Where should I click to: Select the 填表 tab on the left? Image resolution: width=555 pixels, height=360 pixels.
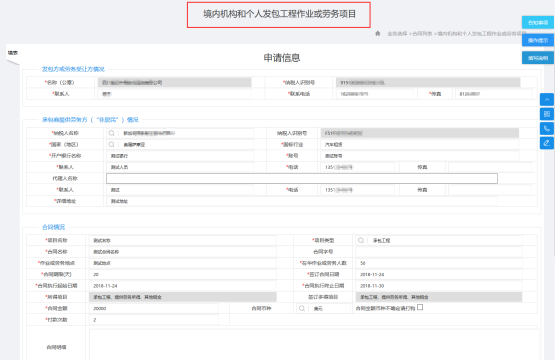point(13,53)
